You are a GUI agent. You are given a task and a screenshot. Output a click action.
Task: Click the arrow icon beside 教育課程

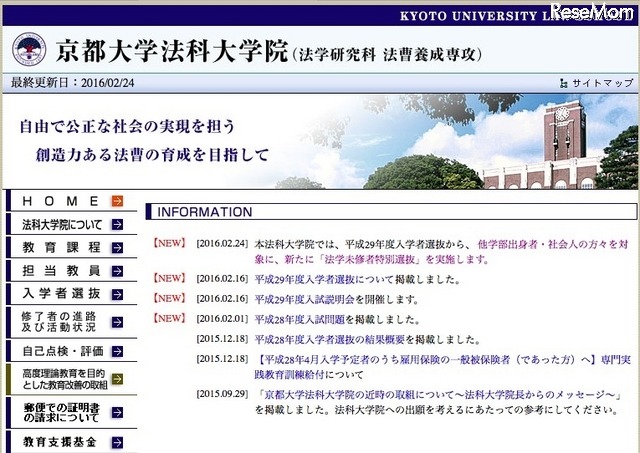coord(117,248)
